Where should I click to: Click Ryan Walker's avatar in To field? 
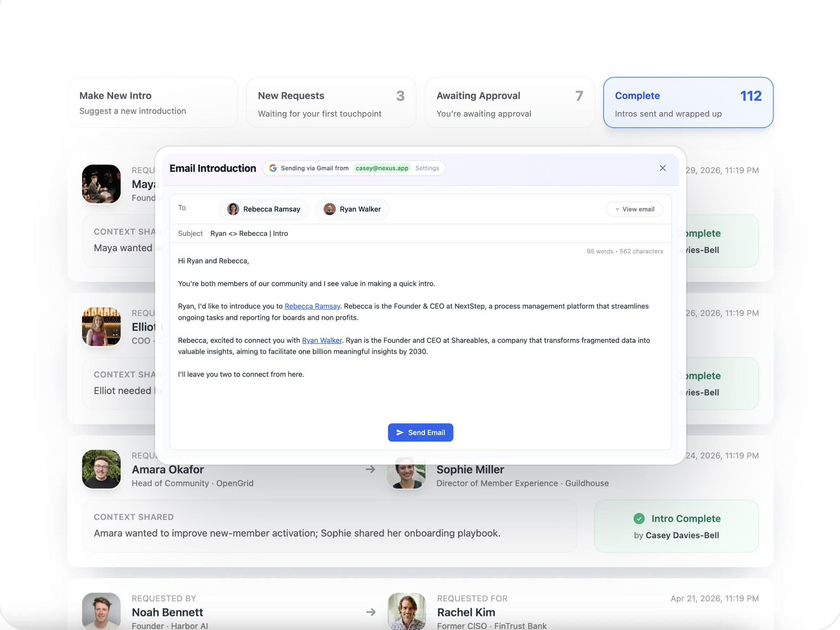[x=330, y=209]
